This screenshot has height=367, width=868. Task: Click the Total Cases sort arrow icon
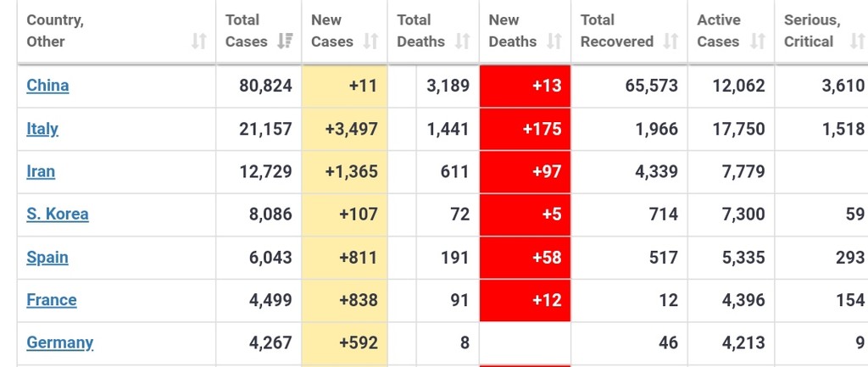click(x=285, y=42)
